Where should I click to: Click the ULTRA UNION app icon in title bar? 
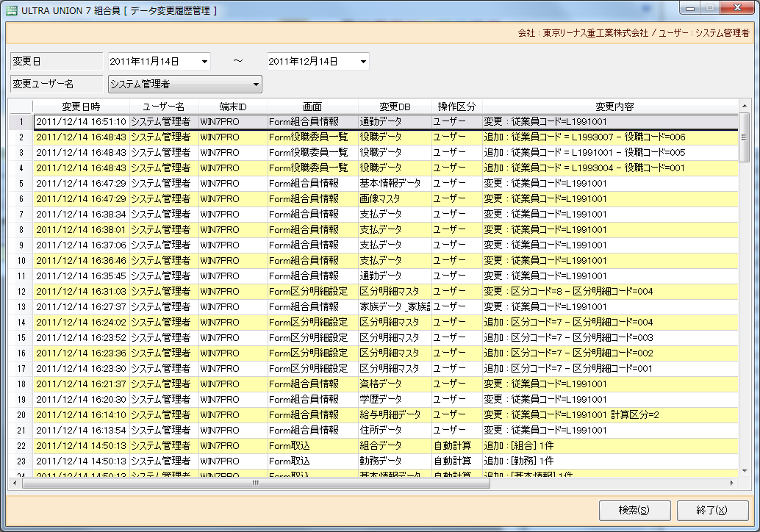[12, 11]
